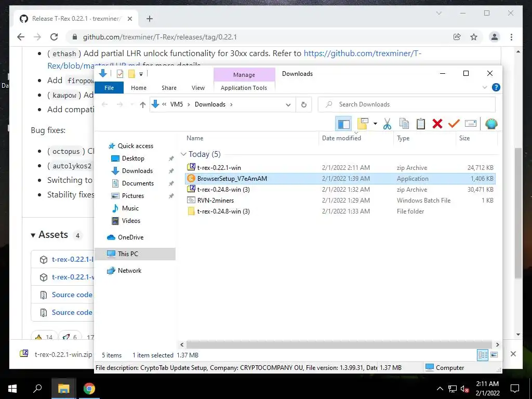The height and width of the screenshot is (399, 532).
Task: Click the Properties icon in Quick Access Toolbar
Action: [120, 74]
